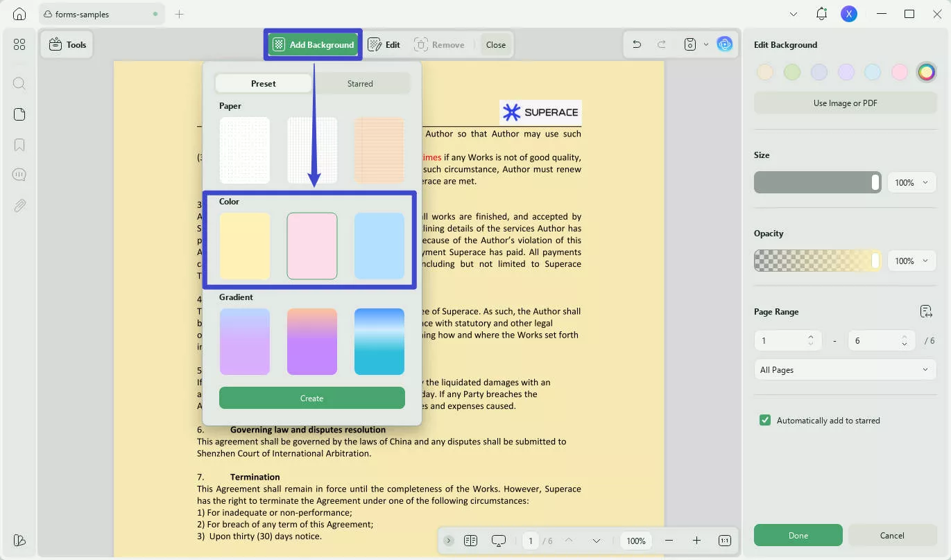Click Use Image or PDF button
Image resolution: width=951 pixels, height=560 pixels.
click(x=845, y=103)
